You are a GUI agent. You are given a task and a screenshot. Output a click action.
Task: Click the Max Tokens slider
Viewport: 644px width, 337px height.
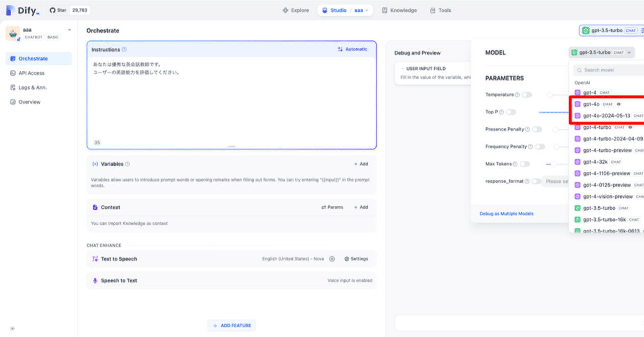pyautogui.click(x=553, y=164)
